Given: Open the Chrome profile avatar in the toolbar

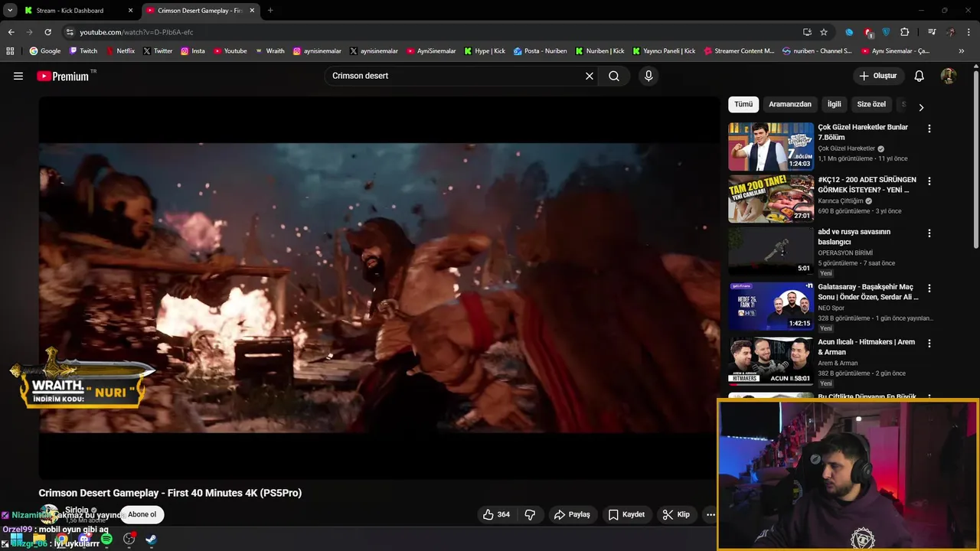Looking at the screenshot, I should click(951, 32).
